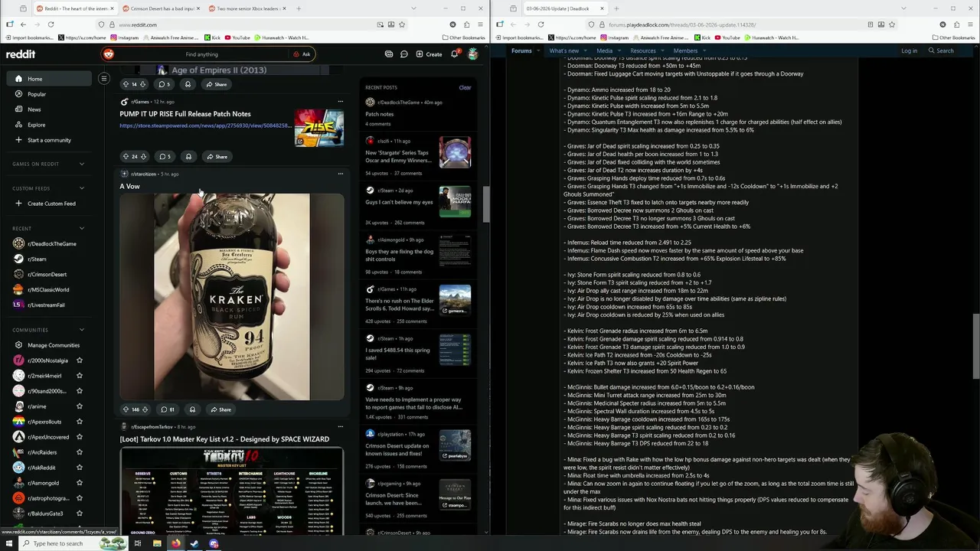The width and height of the screenshot is (980, 551).
Task: Favorite r/2000sNostalgia with the star
Action: [79, 360]
